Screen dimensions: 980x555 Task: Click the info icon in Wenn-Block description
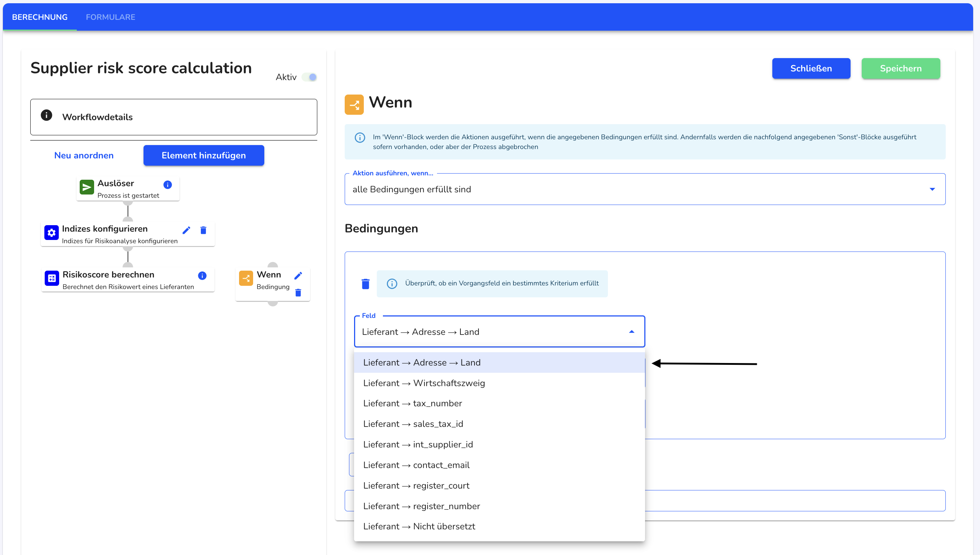[x=360, y=137]
